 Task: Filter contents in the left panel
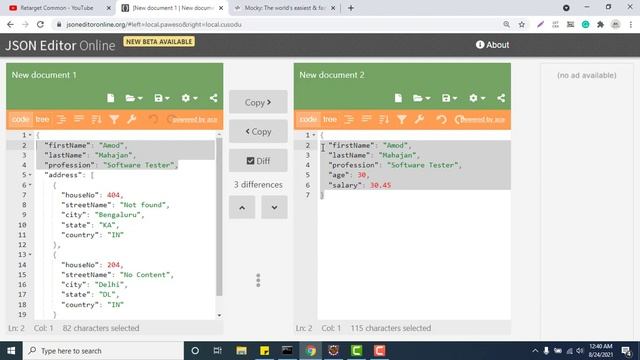click(114, 119)
